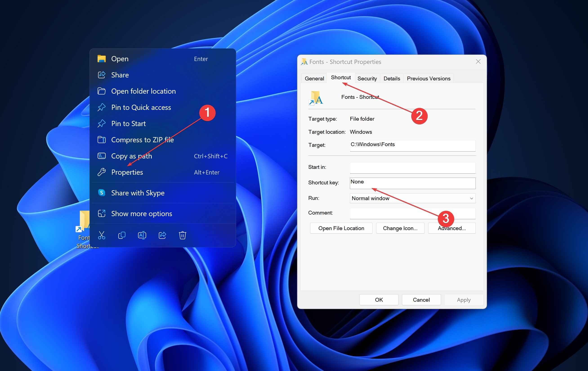Click the Cut scissors icon in context menu
This screenshot has height=371, width=588.
102,235
